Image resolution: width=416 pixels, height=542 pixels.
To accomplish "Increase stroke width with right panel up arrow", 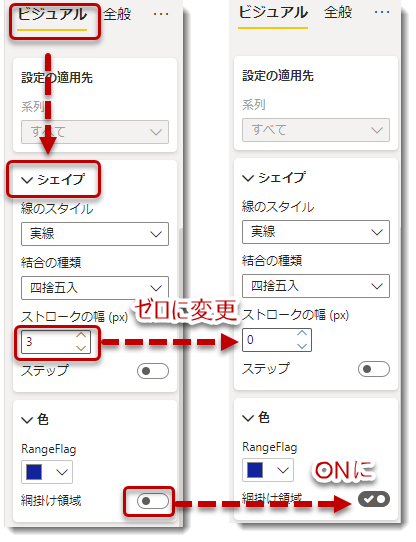I will [302, 333].
